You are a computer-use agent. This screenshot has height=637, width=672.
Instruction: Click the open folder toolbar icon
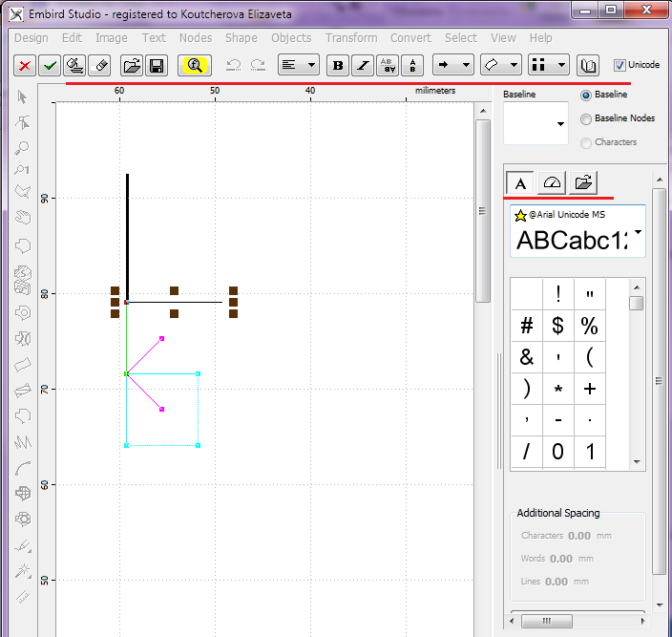132,65
